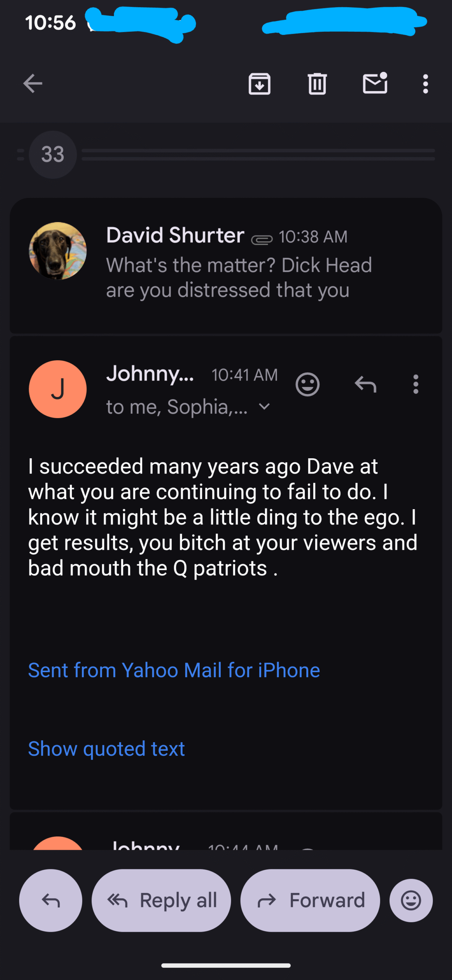Tap Johnny's orange J avatar
The height and width of the screenshot is (980, 452).
click(58, 389)
